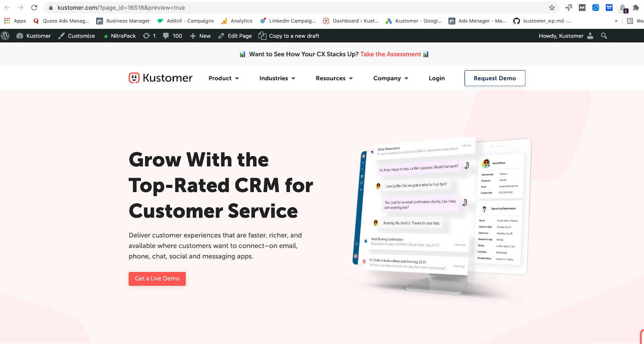Select Copy to a new draft

coord(289,36)
